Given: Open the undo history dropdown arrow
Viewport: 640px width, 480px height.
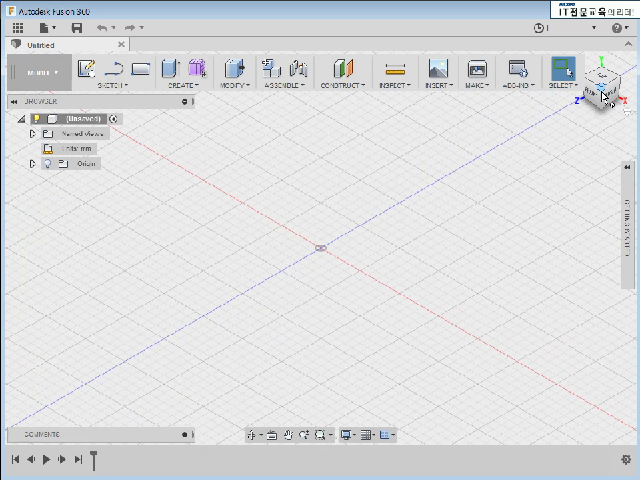Looking at the screenshot, I should point(113,28).
